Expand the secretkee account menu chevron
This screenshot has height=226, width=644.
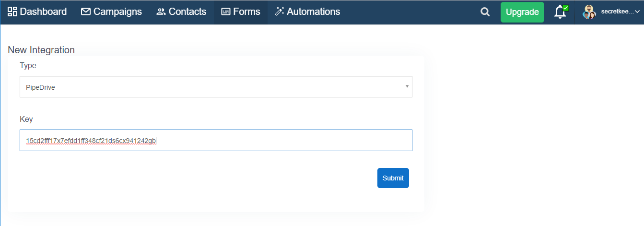(x=637, y=12)
